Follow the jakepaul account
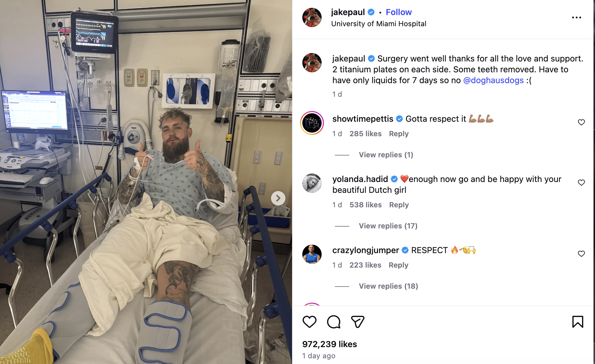The width and height of the screenshot is (595, 364). (398, 12)
